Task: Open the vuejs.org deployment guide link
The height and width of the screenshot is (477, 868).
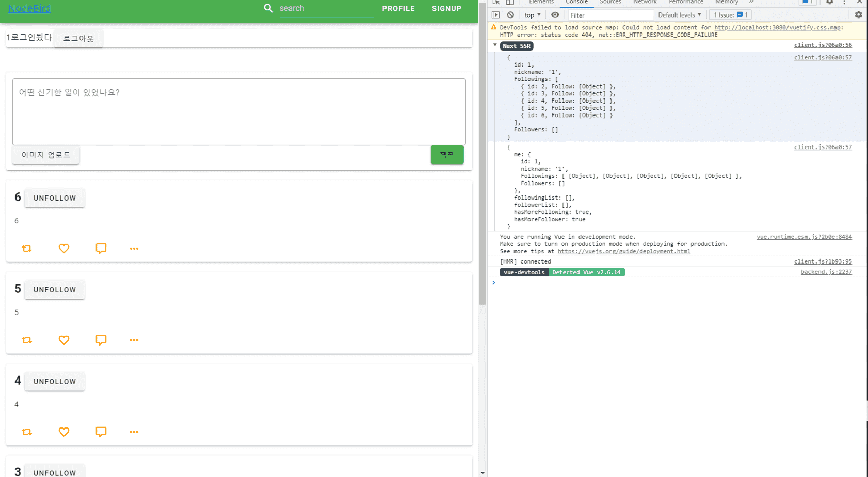Action: [x=624, y=251]
